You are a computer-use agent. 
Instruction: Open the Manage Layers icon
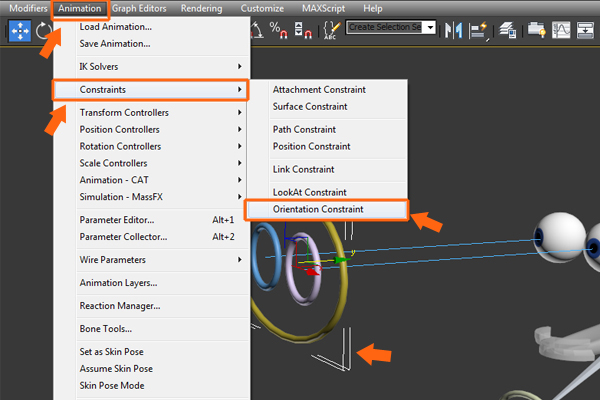pyautogui.click(x=508, y=30)
